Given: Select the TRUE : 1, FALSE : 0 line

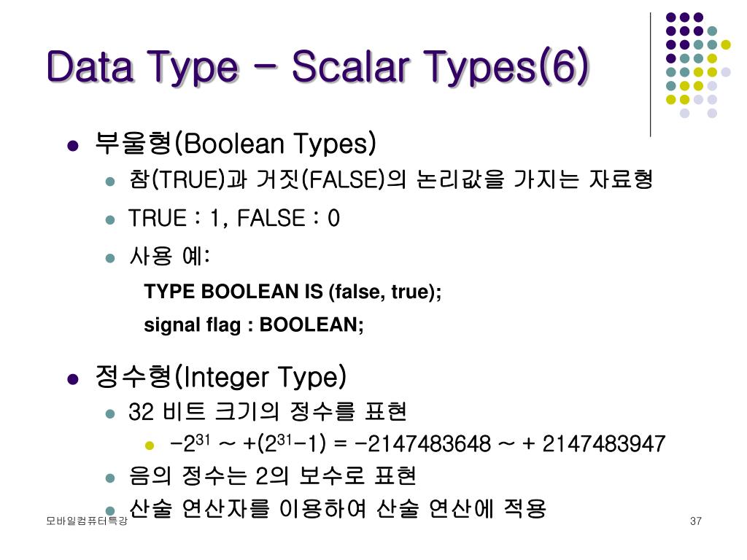Looking at the screenshot, I should click(234, 219).
